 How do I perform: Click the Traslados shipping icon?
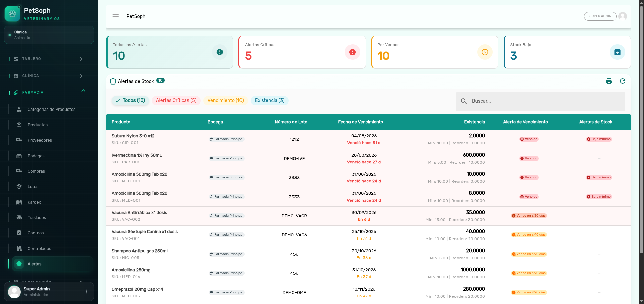point(19,218)
